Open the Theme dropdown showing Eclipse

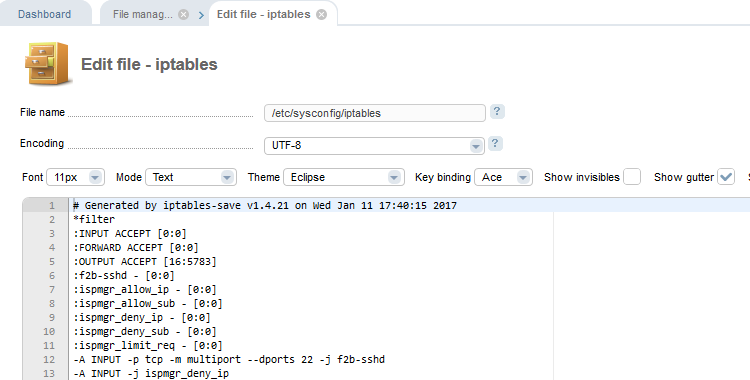click(344, 177)
